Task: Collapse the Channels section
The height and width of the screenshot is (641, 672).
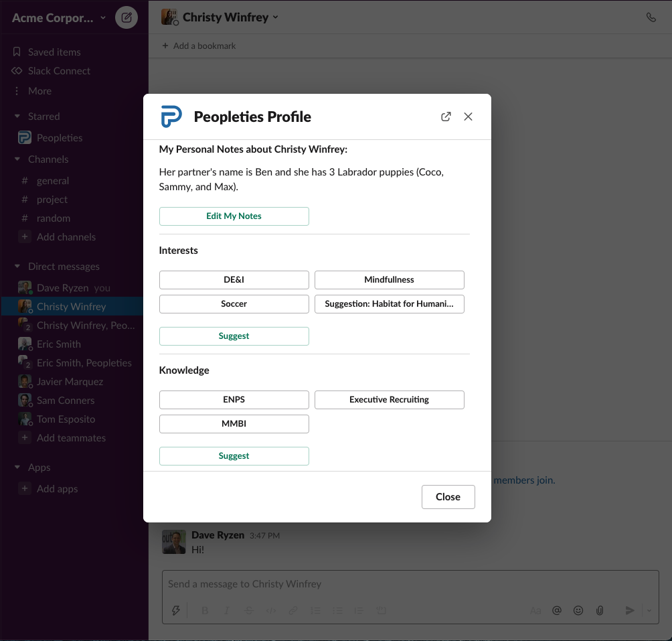Action: 17,159
